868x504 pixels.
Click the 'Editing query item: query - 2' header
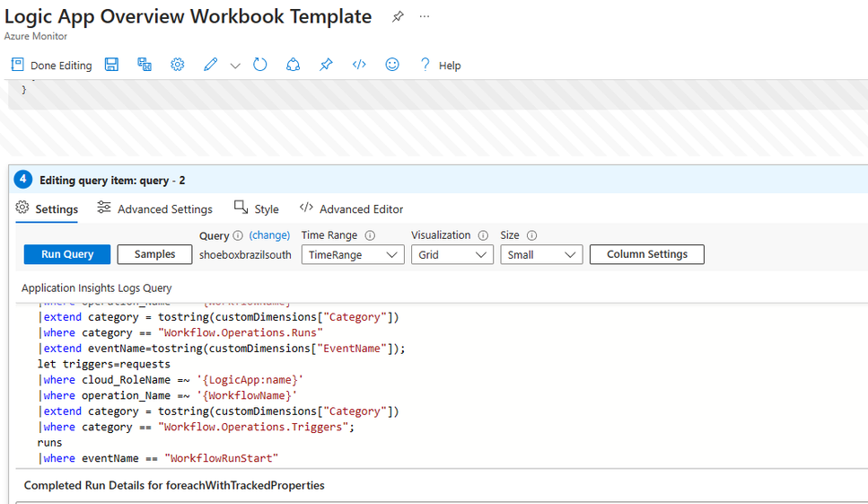click(112, 180)
